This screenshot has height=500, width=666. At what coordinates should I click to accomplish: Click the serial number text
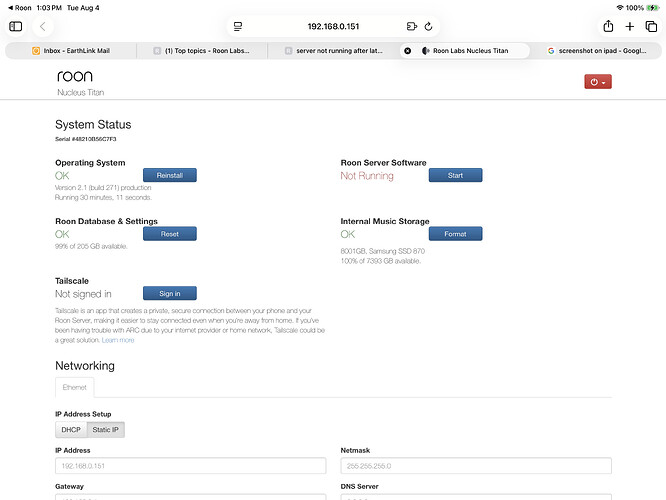pos(85,139)
